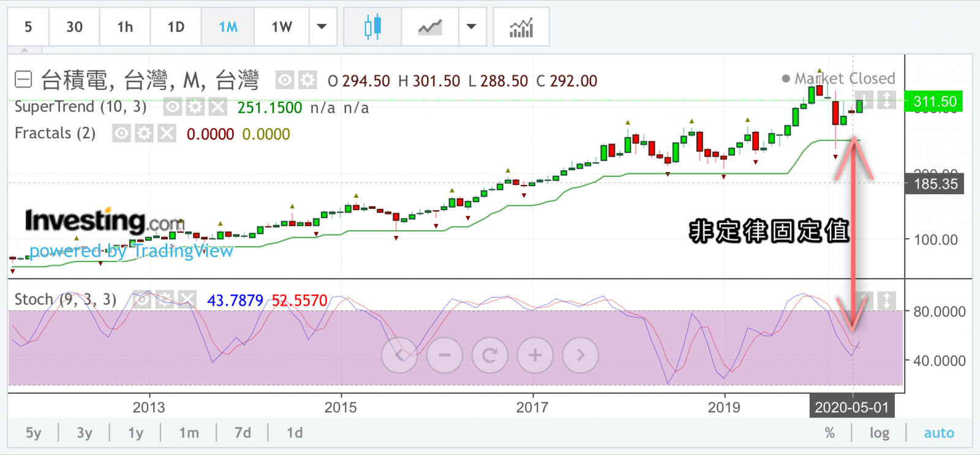Click the 100.00 price axis label
Image resolution: width=980 pixels, height=455 pixels.
936,240
